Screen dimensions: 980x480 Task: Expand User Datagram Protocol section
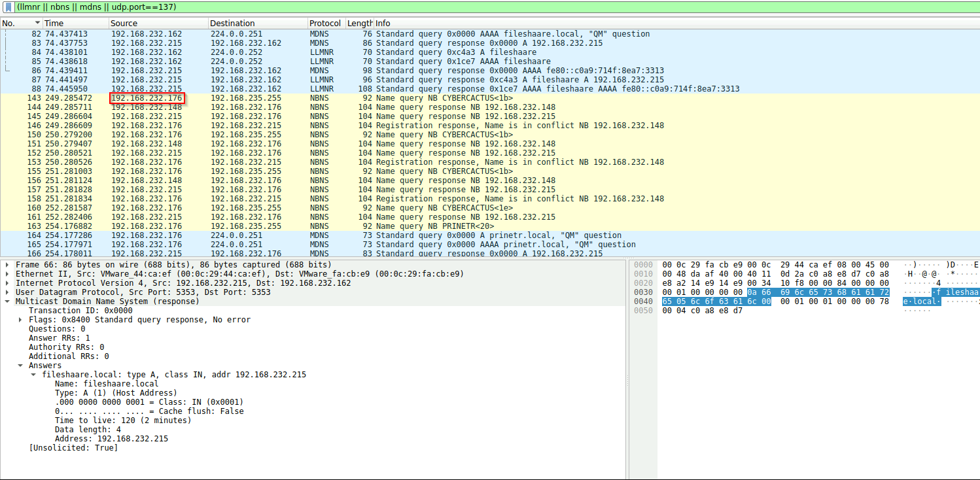tap(7, 292)
